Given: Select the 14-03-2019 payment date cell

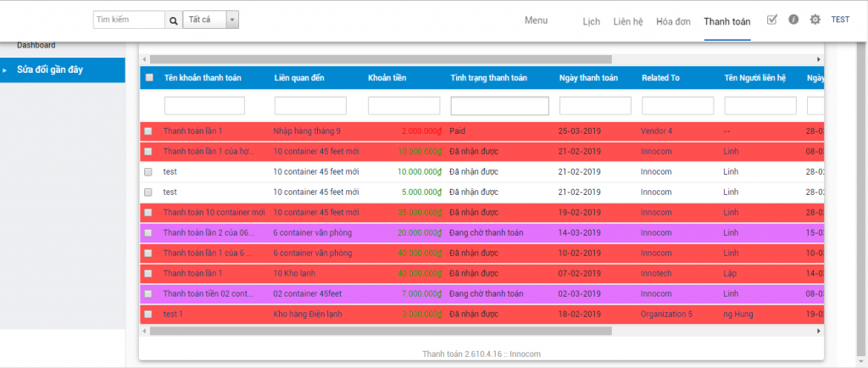Looking at the screenshot, I should click(580, 233).
